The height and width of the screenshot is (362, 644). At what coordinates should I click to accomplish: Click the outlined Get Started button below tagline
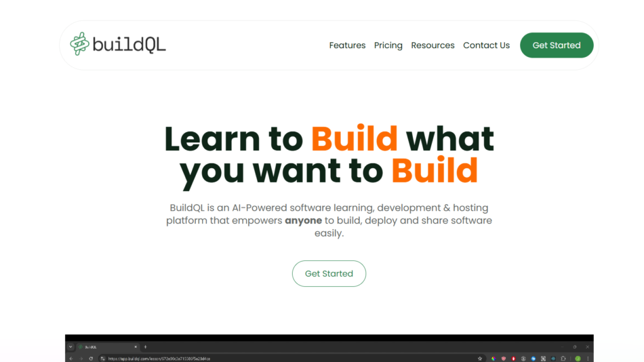click(x=329, y=274)
